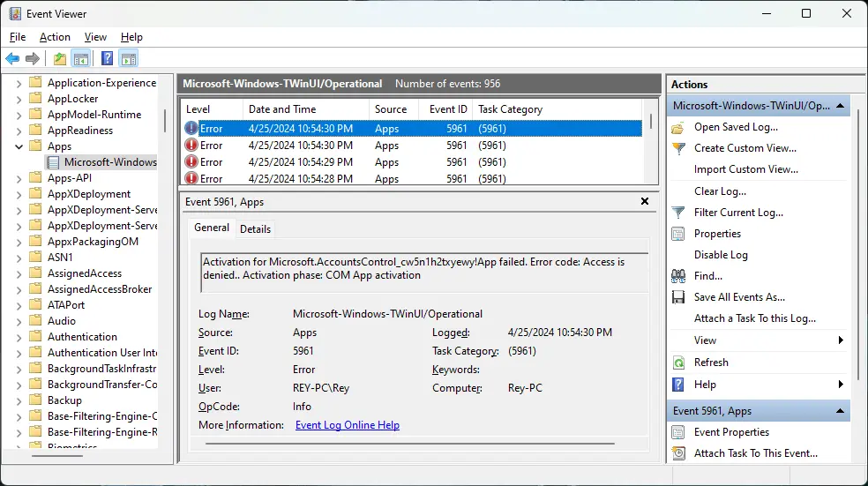This screenshot has width=868, height=486.
Task: Select the AssignedAccessBroker tree item
Action: [x=100, y=289]
